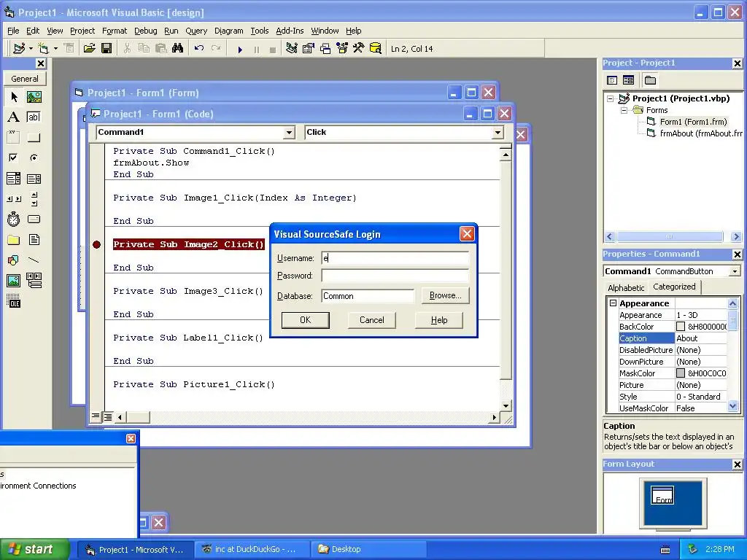Select the Label control (letter A)
This screenshot has height=560, width=747.
[x=14, y=117]
